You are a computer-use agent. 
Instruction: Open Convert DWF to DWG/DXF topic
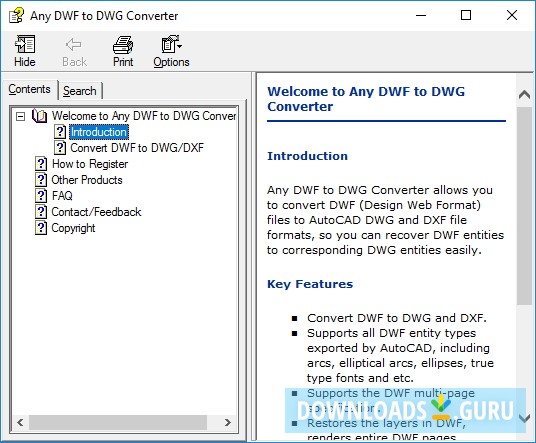click(137, 148)
